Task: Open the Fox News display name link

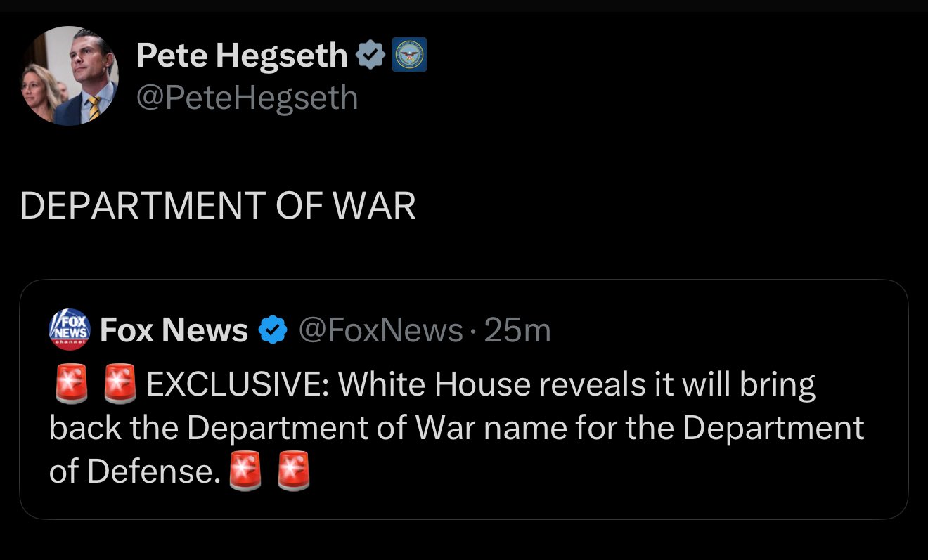Action: [x=174, y=330]
